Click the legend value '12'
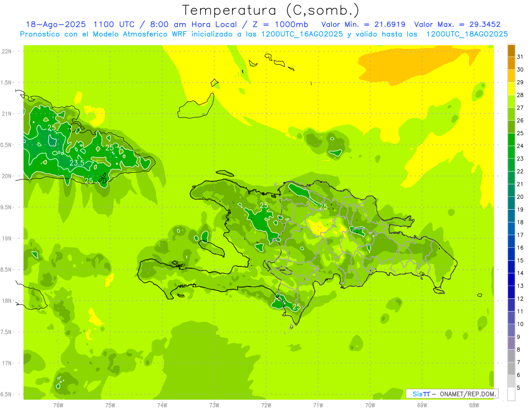Screen dimensions: 532x411 click(x=520, y=299)
